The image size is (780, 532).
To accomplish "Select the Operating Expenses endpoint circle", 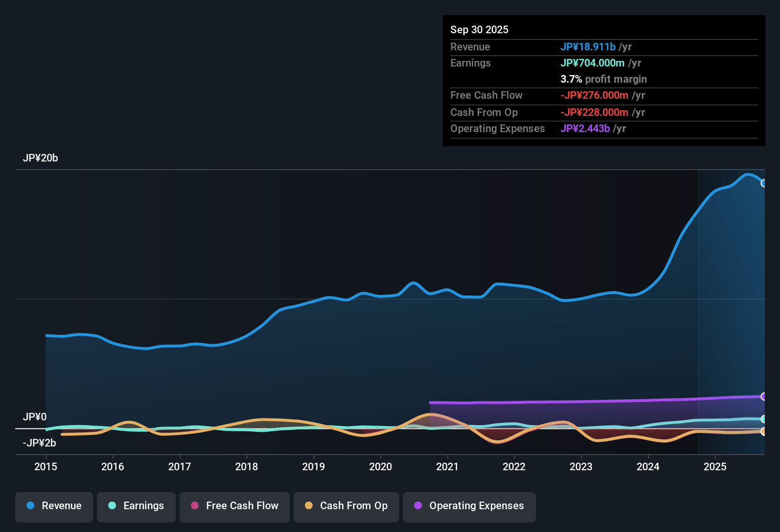I will [764, 397].
